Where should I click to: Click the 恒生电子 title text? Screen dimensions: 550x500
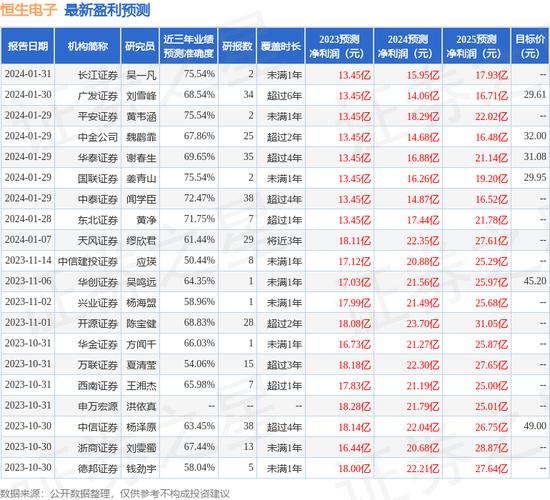coord(28,9)
